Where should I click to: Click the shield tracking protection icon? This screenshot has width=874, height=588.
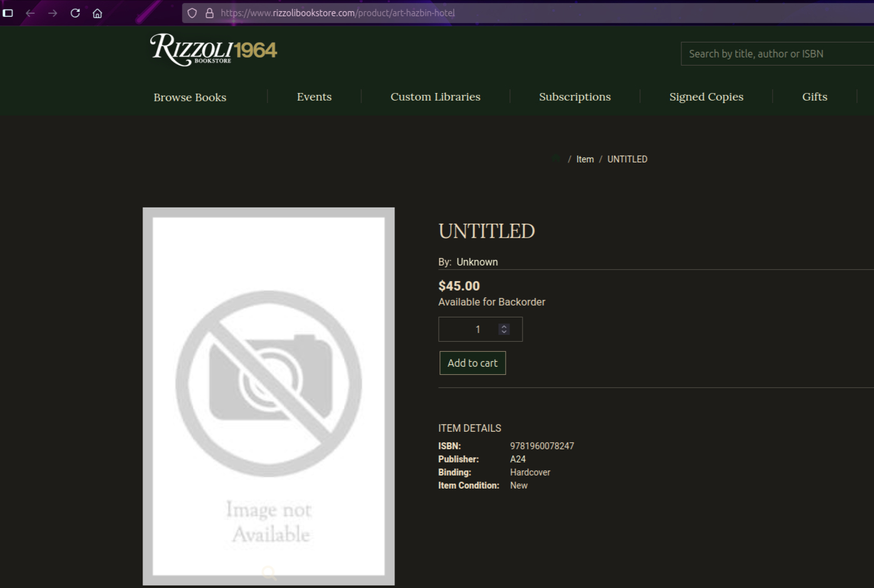192,13
